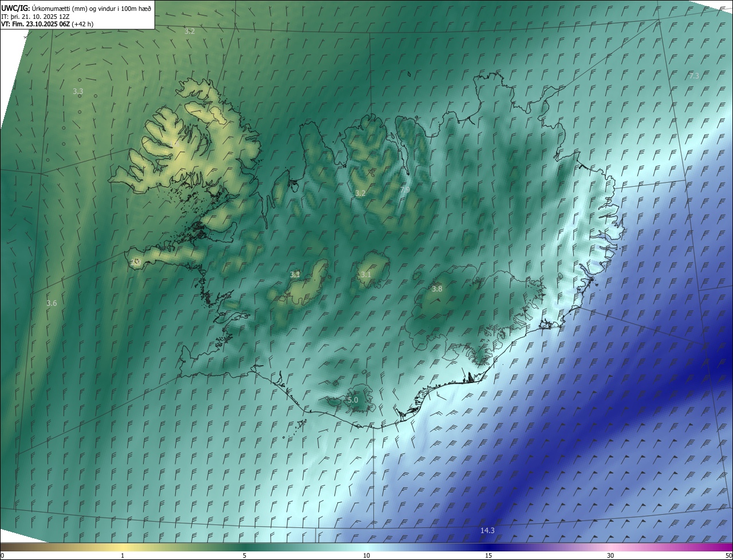Image resolution: width=733 pixels, height=560 pixels.
Task: Click the 14.3 value label on map
Action: click(487, 531)
